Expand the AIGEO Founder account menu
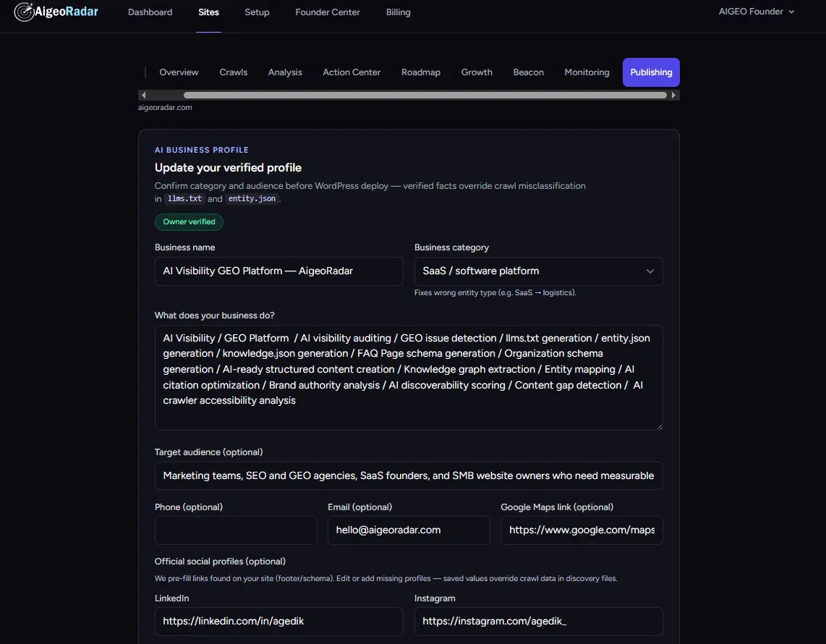 pyautogui.click(x=756, y=12)
